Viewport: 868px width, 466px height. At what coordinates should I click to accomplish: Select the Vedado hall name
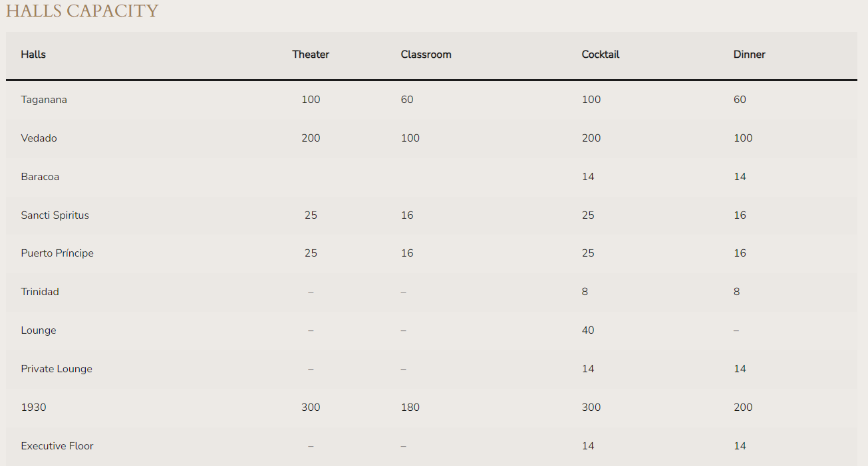39,138
